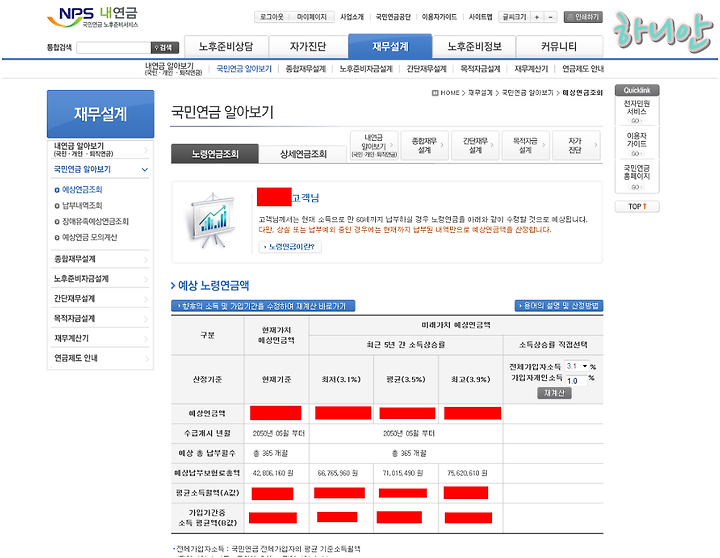
Task: Click the TOP arrow button
Action: [637, 207]
